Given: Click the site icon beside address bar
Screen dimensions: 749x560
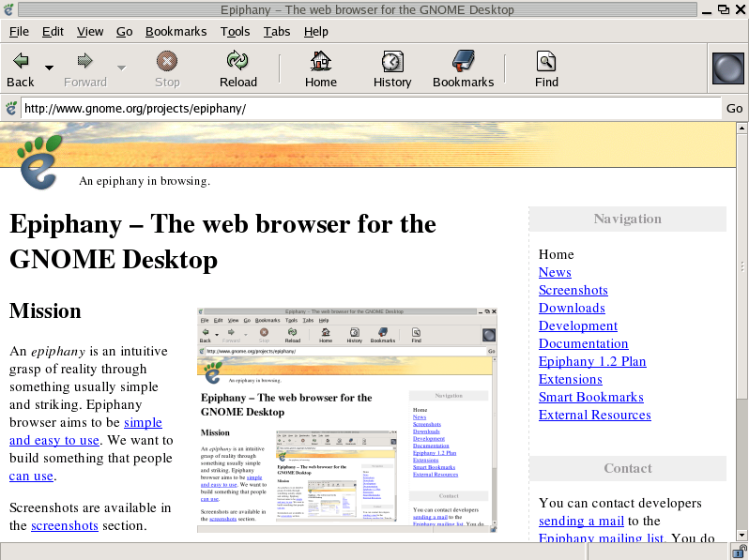Looking at the screenshot, I should point(11,108).
